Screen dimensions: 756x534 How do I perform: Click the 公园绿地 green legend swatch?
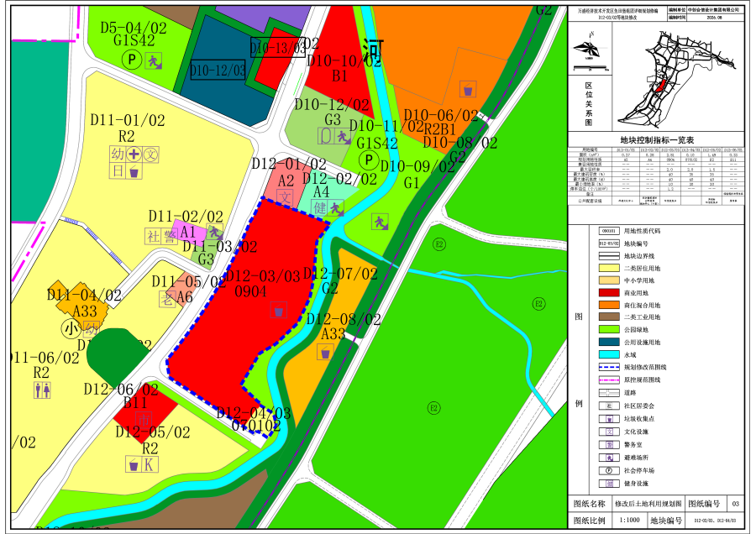(x=608, y=330)
